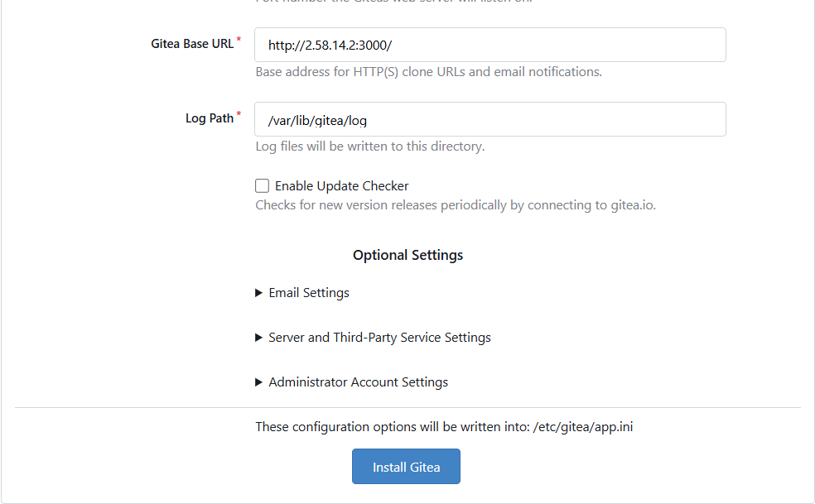
Task: Click the configuration path note mentioning /etc/gitea/app.ini
Action: click(x=444, y=427)
